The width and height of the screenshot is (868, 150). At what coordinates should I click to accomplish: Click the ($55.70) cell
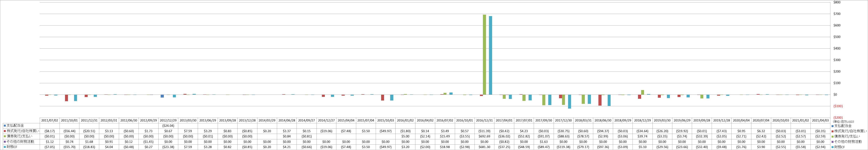(69, 147)
